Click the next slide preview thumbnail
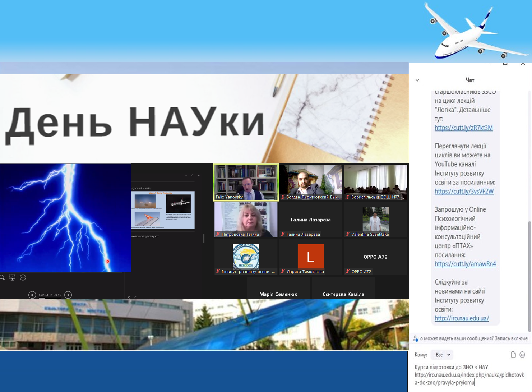 click(x=163, y=210)
